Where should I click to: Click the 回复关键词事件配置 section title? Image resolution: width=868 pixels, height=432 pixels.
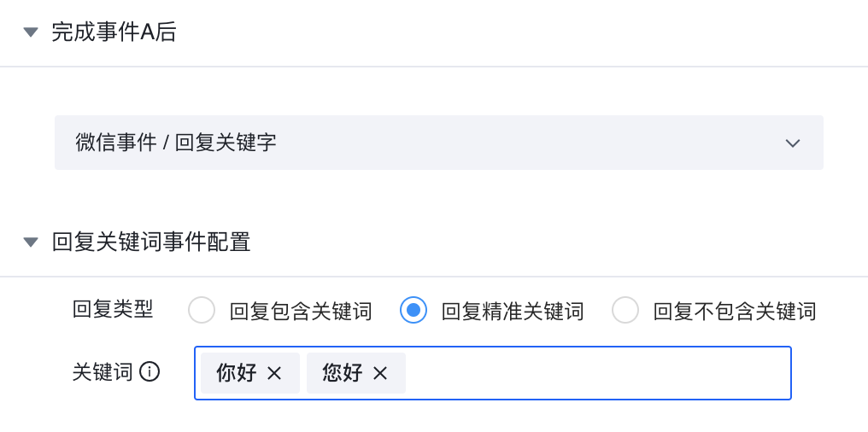pyautogui.click(x=151, y=242)
